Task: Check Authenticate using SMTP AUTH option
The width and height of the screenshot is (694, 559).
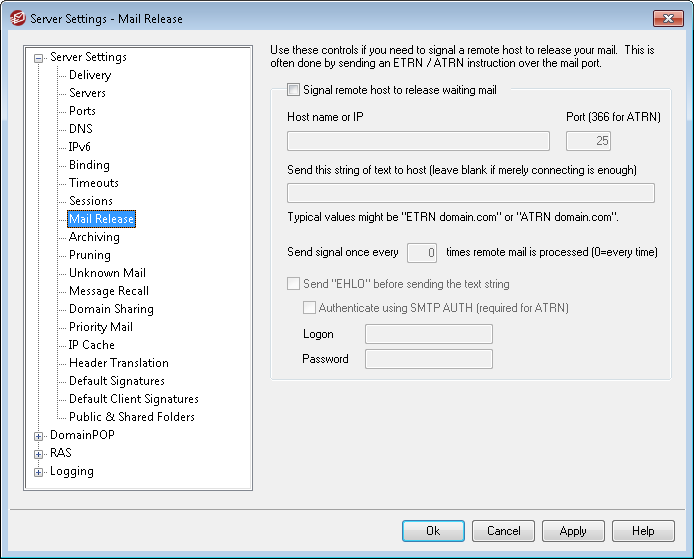Action: tap(309, 308)
